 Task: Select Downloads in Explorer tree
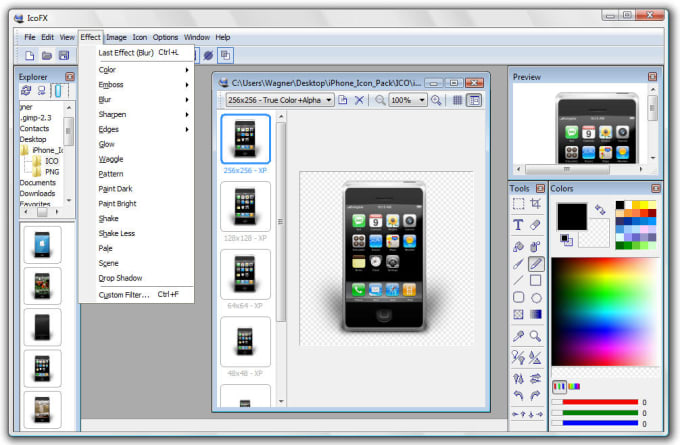37,193
